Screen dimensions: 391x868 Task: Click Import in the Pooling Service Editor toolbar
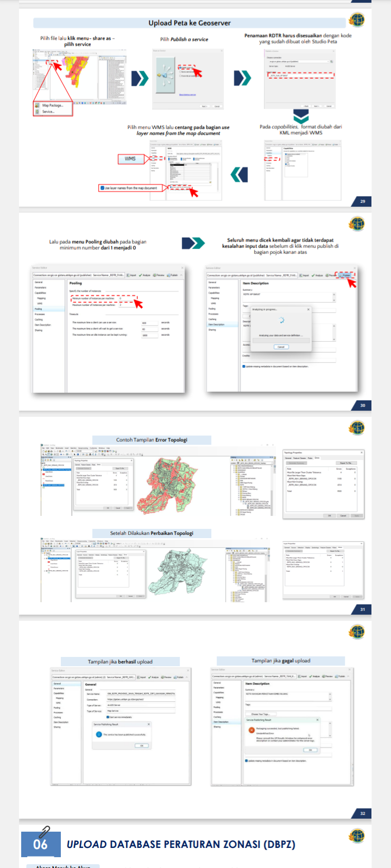[x=132, y=275]
